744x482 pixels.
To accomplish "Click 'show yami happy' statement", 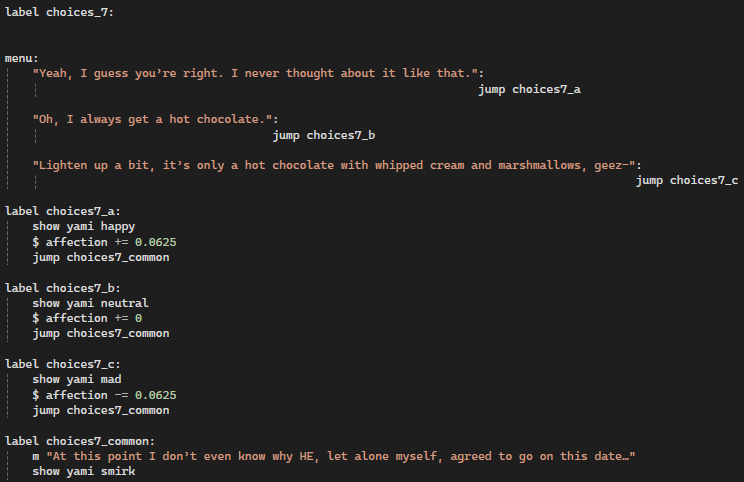I will 84,227.
